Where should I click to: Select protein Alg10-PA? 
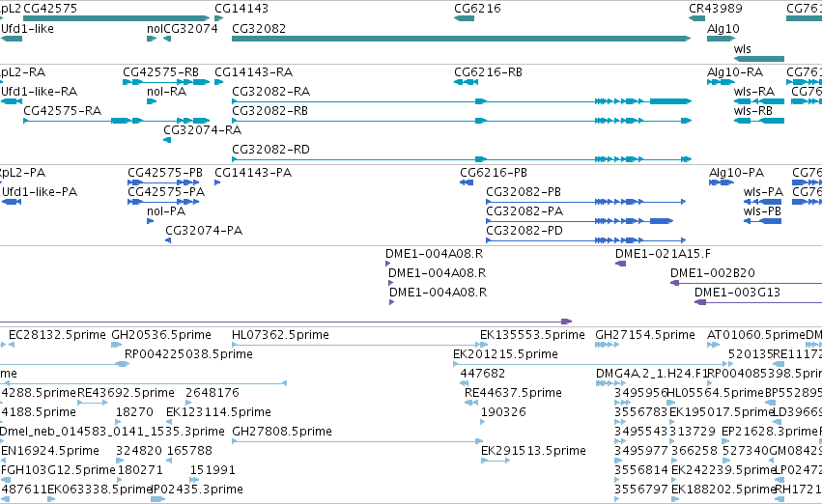[736, 173]
